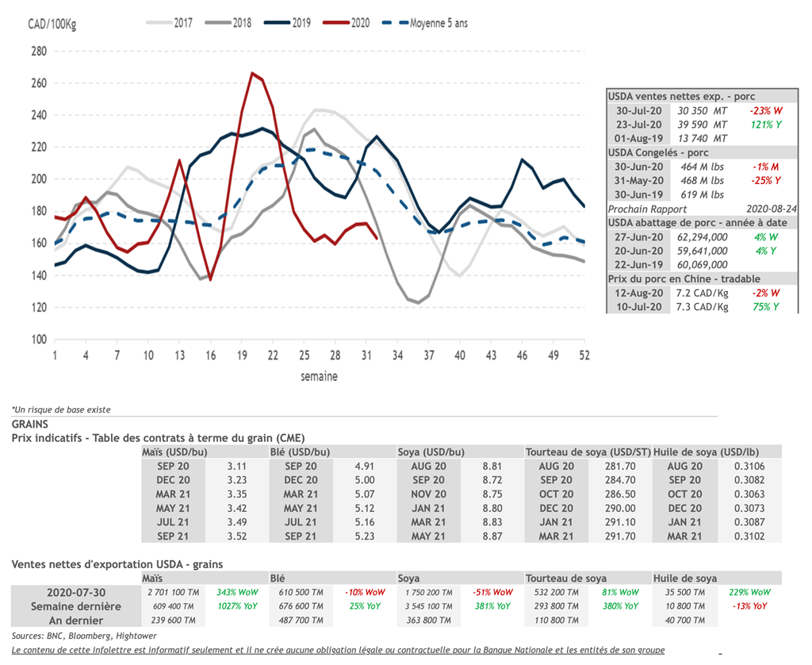The image size is (812, 665).
Task: Select the 2020-07-30 row label in exports table
Action: 76,592
